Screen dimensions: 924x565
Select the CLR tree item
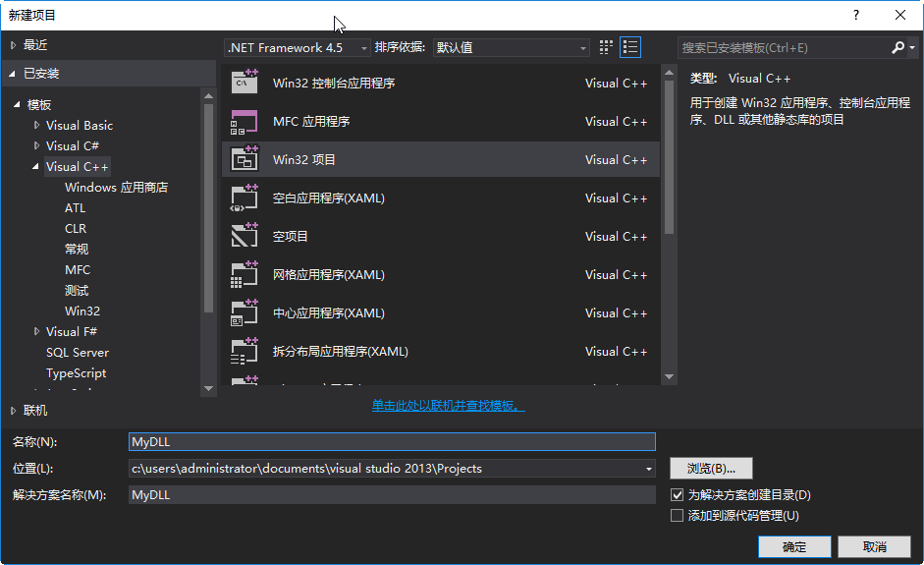pos(76,229)
